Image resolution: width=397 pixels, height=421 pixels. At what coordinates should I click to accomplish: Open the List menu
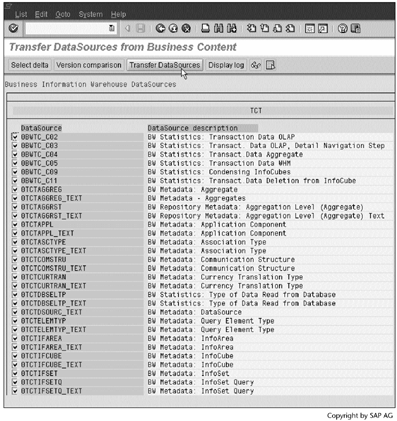[x=21, y=14]
